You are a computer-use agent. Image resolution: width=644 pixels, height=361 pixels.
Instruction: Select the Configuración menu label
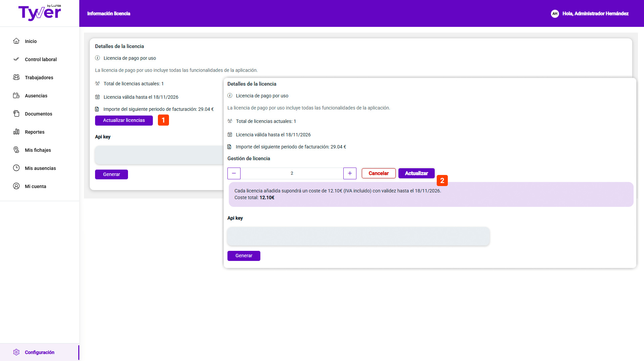(39, 352)
